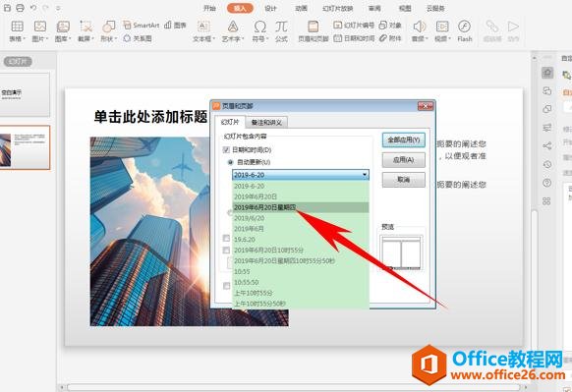This screenshot has height=392, width=572.
Task: Select the first slide thumbnail
Action: 25,94
